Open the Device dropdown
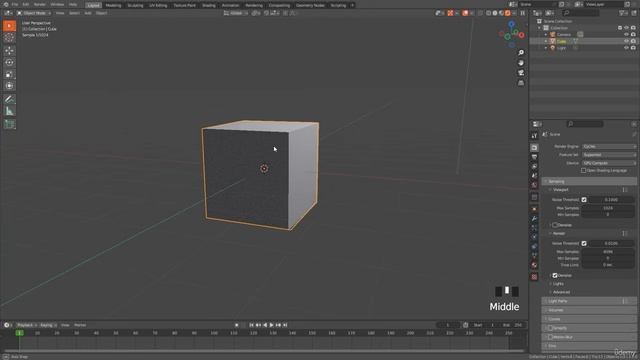 click(x=609, y=163)
